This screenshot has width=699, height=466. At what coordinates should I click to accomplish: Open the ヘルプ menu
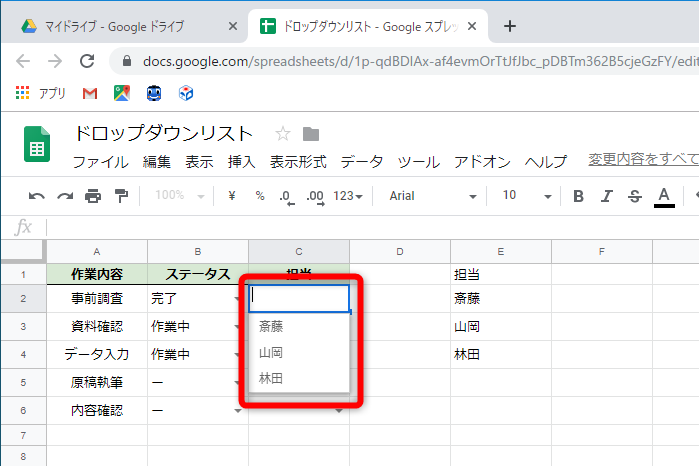(546, 161)
